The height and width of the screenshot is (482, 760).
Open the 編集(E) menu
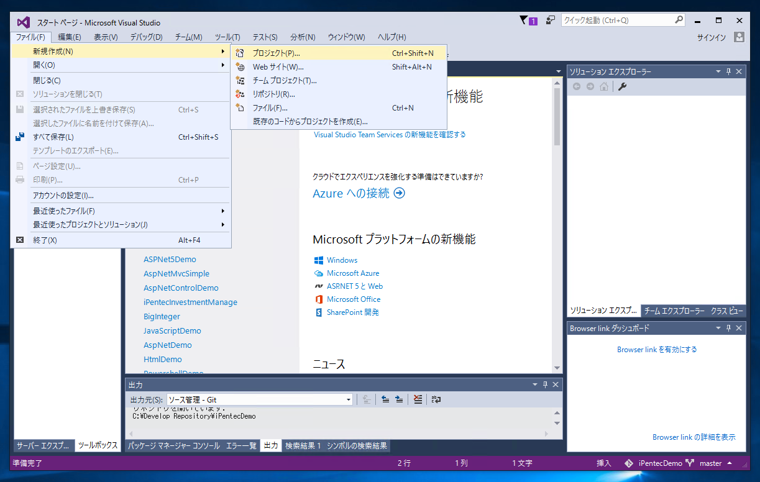tap(69, 37)
